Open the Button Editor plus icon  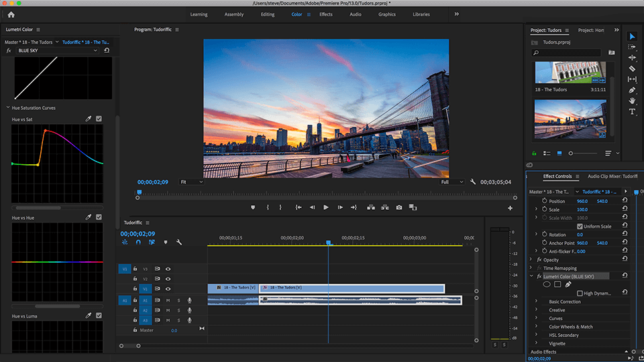tap(510, 208)
